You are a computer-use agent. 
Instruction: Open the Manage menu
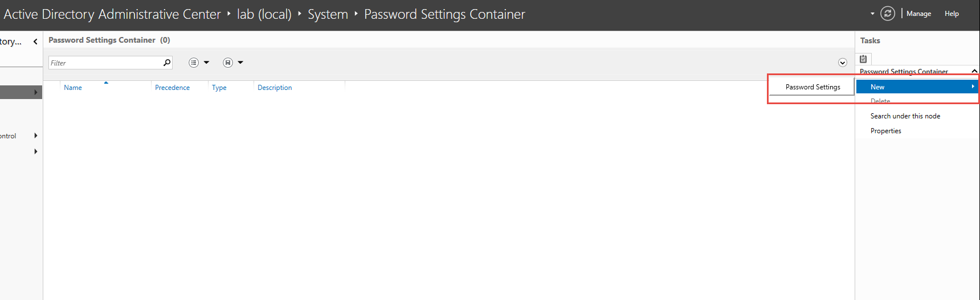(918, 14)
